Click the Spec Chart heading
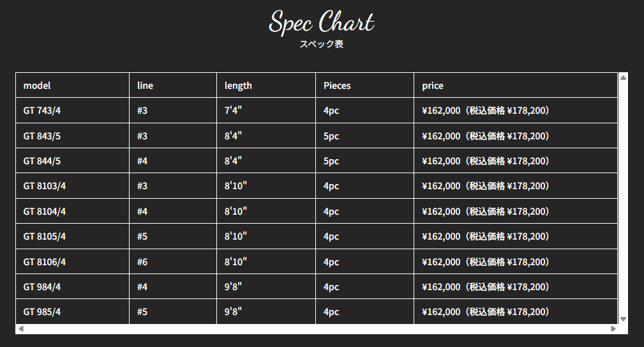This screenshot has width=644, height=347. pos(321,22)
